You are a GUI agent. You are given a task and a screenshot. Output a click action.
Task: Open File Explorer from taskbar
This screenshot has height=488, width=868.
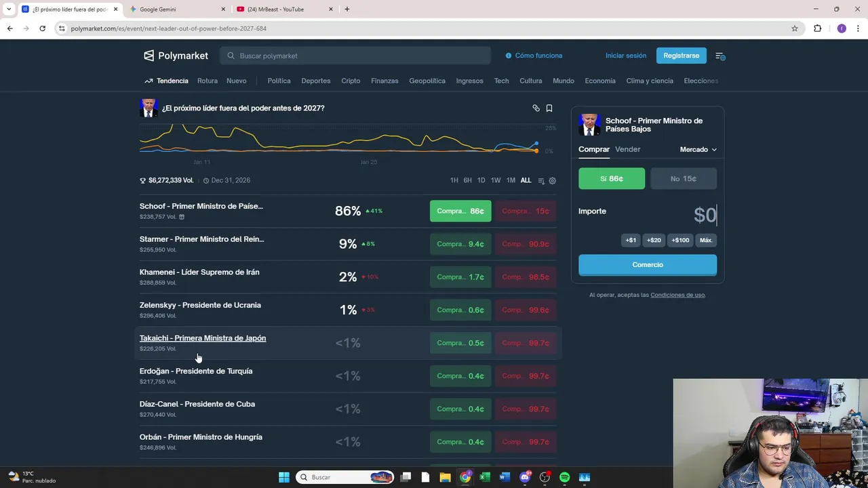(445, 477)
